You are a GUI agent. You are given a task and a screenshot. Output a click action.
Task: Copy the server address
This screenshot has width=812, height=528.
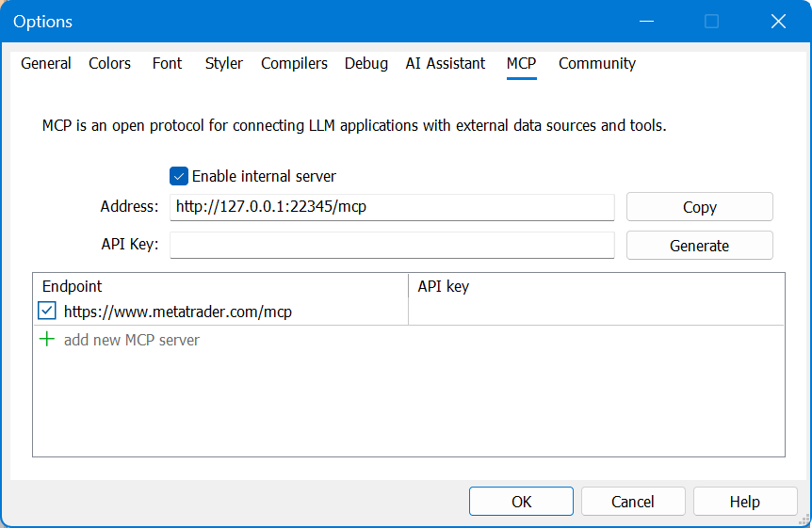pos(700,207)
